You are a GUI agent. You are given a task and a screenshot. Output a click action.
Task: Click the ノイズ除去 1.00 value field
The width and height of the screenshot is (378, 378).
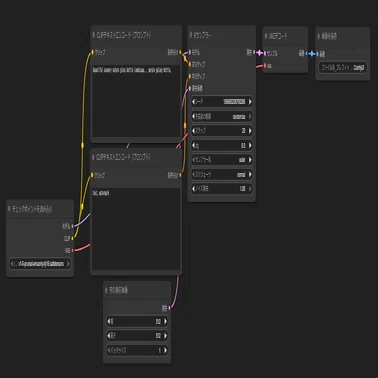(x=221, y=189)
